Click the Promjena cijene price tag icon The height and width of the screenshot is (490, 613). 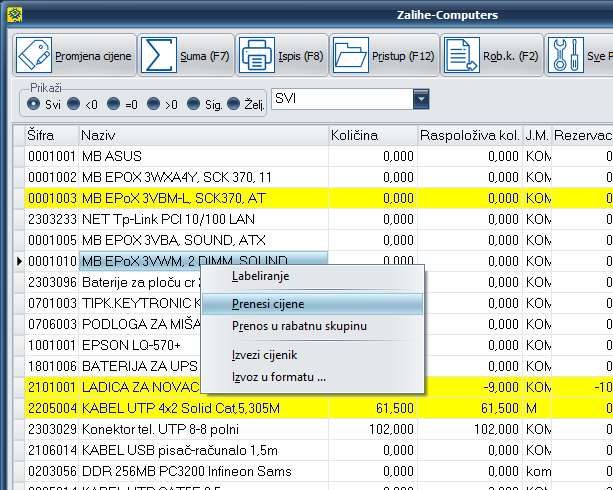point(35,56)
